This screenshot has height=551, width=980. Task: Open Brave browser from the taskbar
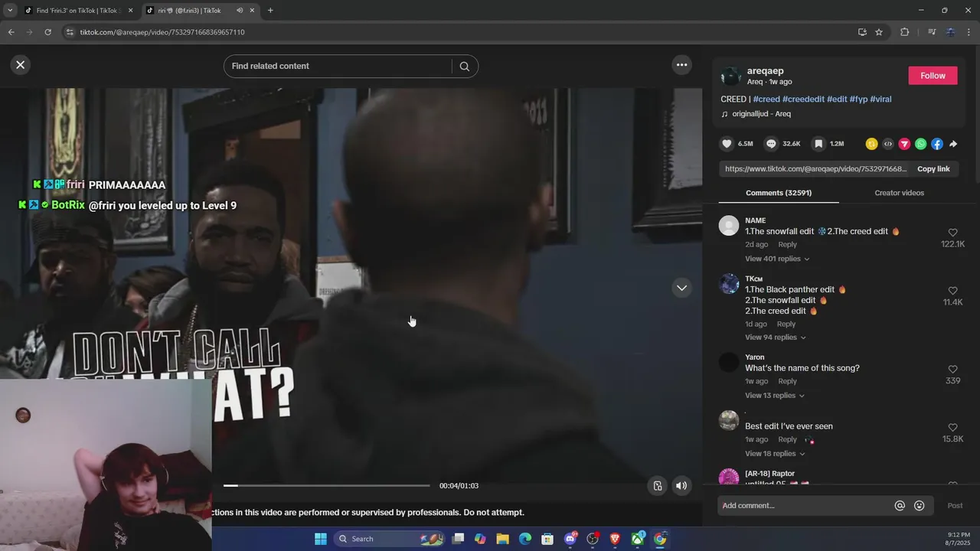click(615, 539)
